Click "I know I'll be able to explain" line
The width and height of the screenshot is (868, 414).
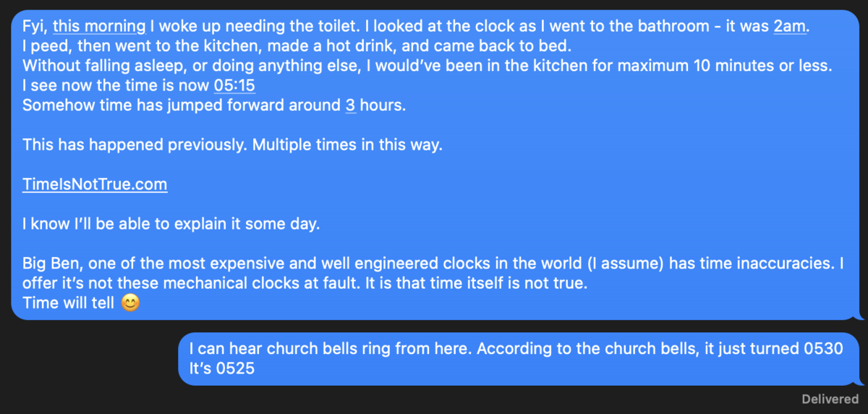[x=170, y=224]
